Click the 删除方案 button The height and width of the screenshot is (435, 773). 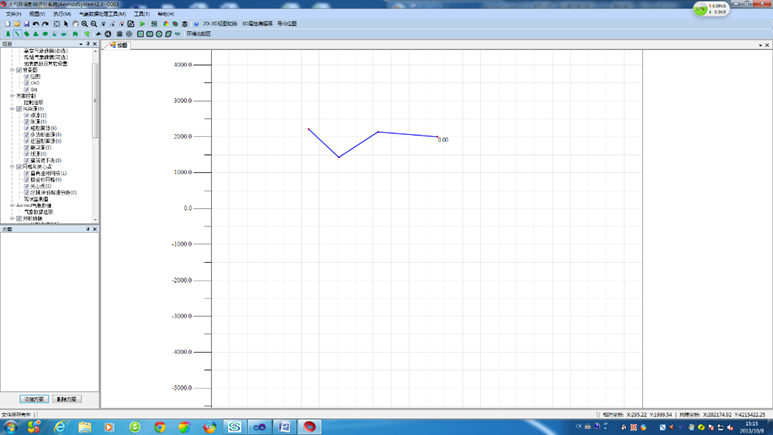pos(67,399)
